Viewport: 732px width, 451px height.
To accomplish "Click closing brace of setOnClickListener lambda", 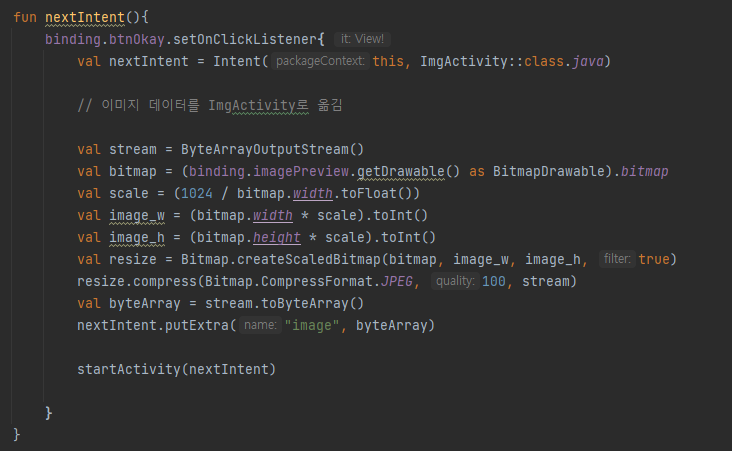I will coord(48,413).
